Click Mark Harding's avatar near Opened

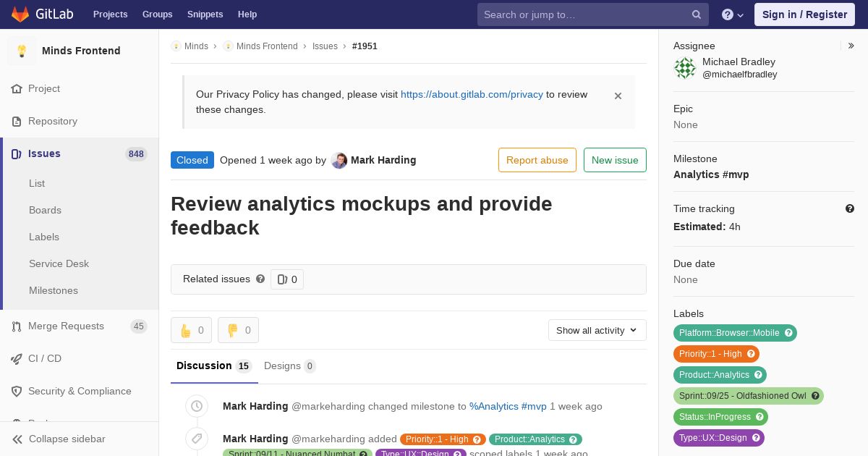(x=339, y=160)
